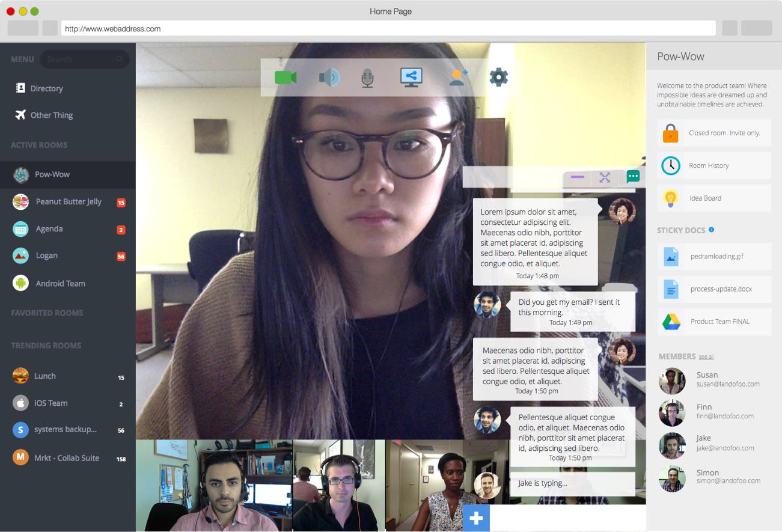Viewport: 782px width, 532px height.
Task: Click the orange lock Closed room icon
Action: pos(670,133)
